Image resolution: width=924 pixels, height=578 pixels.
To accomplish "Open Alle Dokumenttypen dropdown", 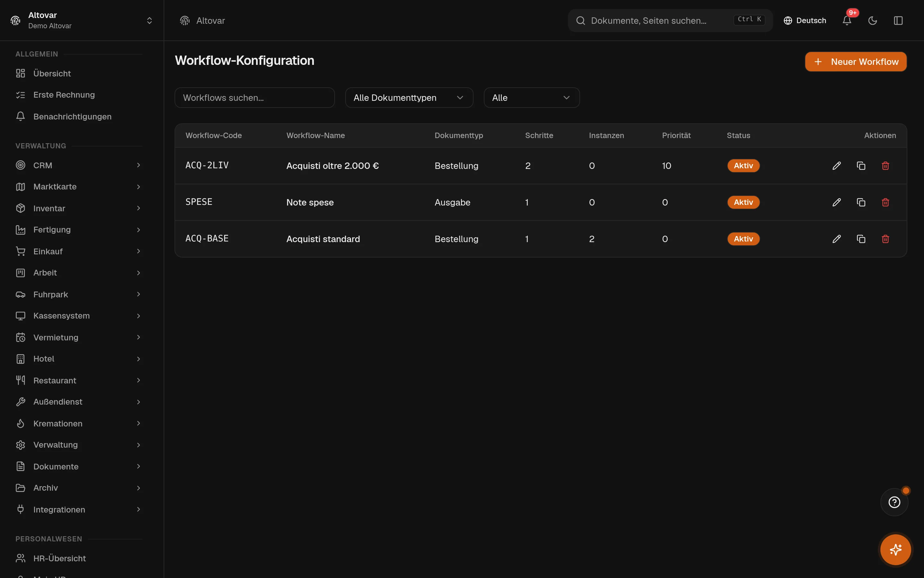I will click(x=409, y=98).
